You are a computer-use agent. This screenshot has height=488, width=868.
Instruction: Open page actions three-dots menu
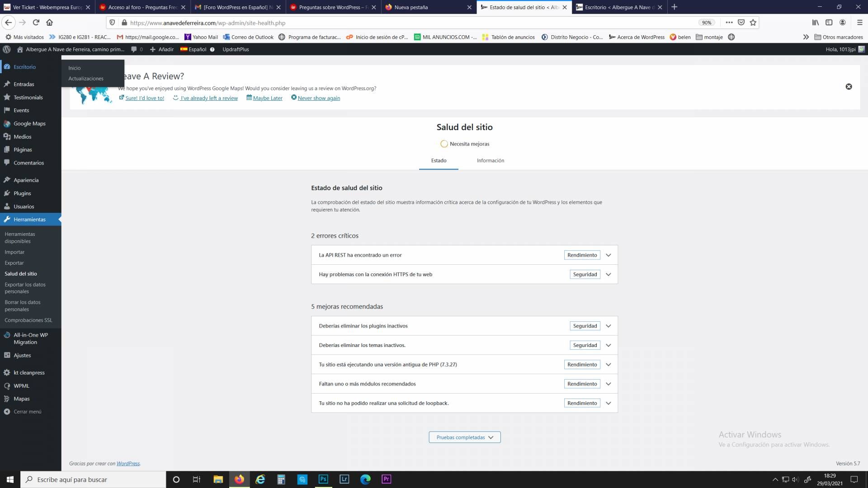pyautogui.click(x=729, y=23)
